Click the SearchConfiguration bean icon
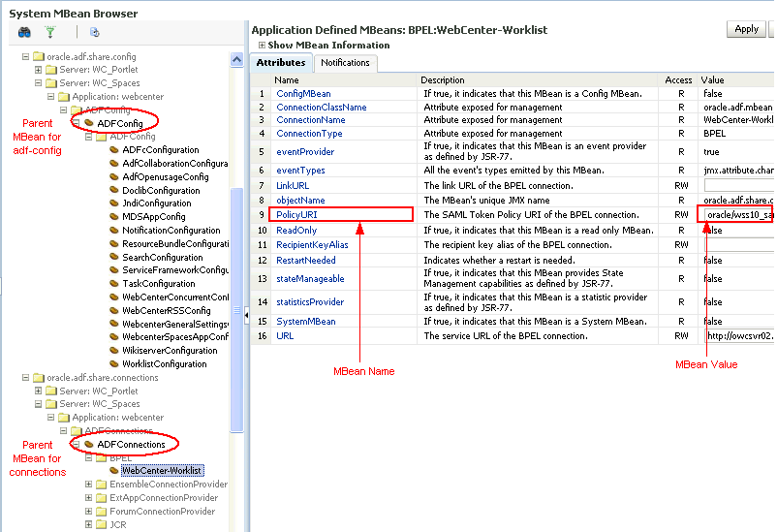This screenshot has height=532, width=777. pyautogui.click(x=114, y=257)
